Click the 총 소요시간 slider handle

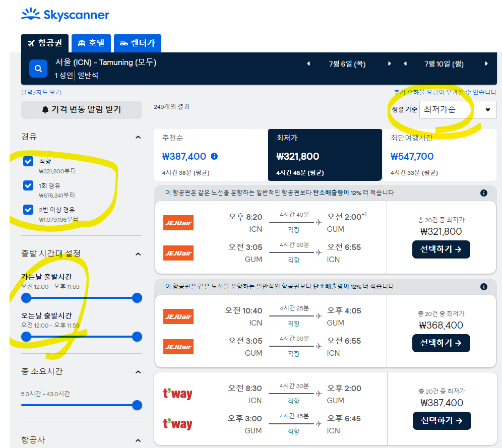tap(137, 405)
